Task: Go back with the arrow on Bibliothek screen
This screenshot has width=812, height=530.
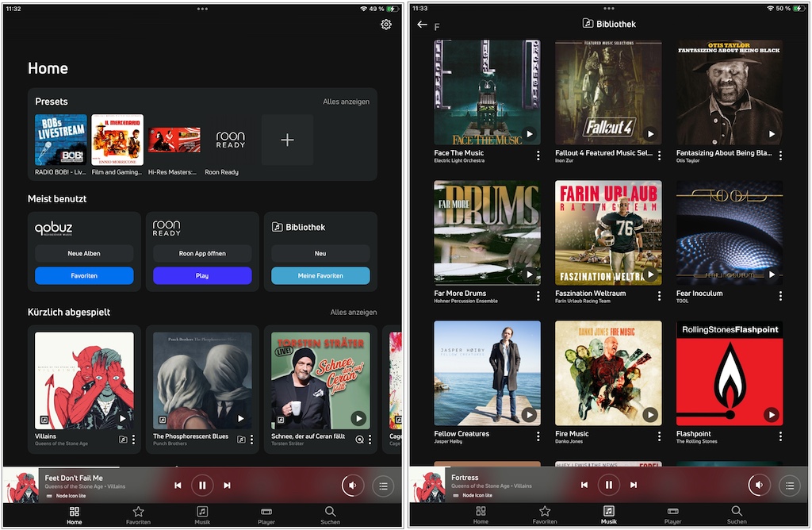Action: (x=422, y=25)
